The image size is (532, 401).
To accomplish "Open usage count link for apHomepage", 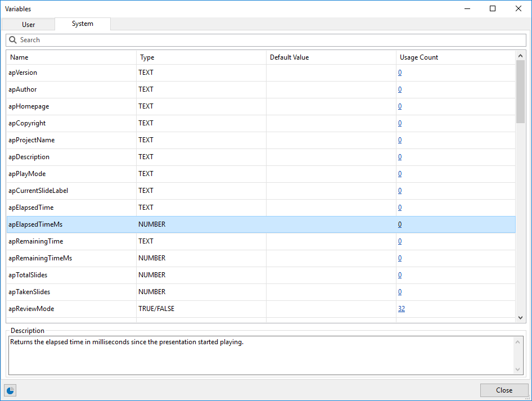I will tap(400, 106).
